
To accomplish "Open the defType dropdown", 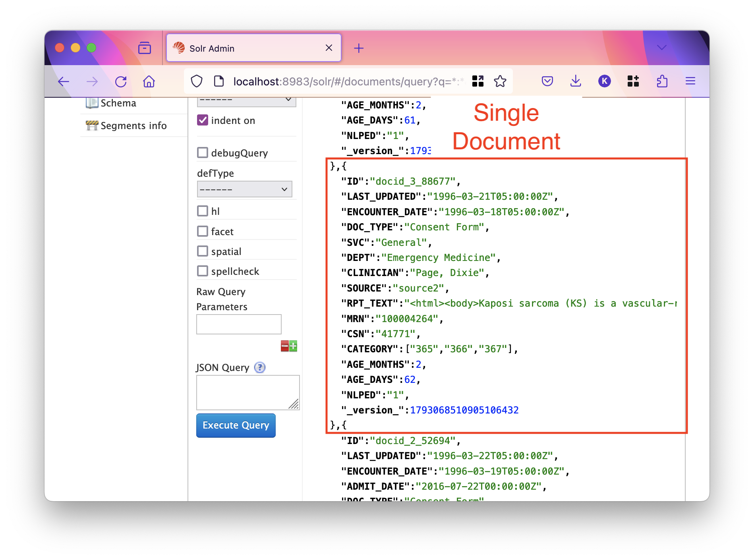I will click(244, 189).
